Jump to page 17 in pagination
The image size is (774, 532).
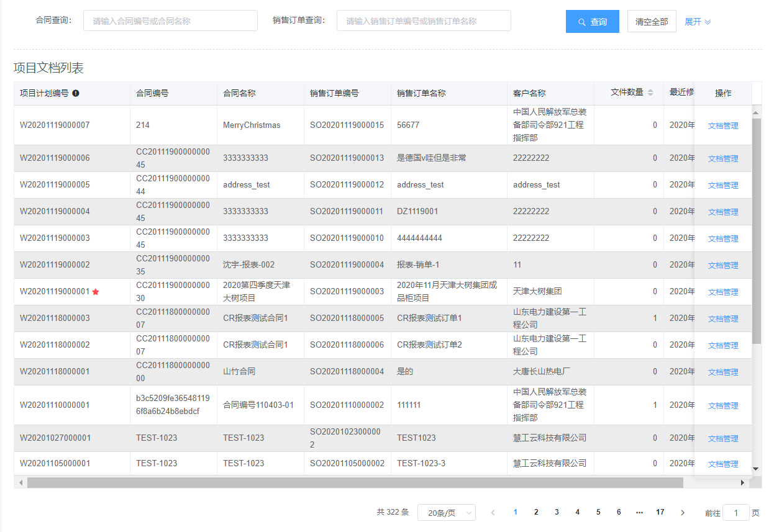(x=660, y=512)
